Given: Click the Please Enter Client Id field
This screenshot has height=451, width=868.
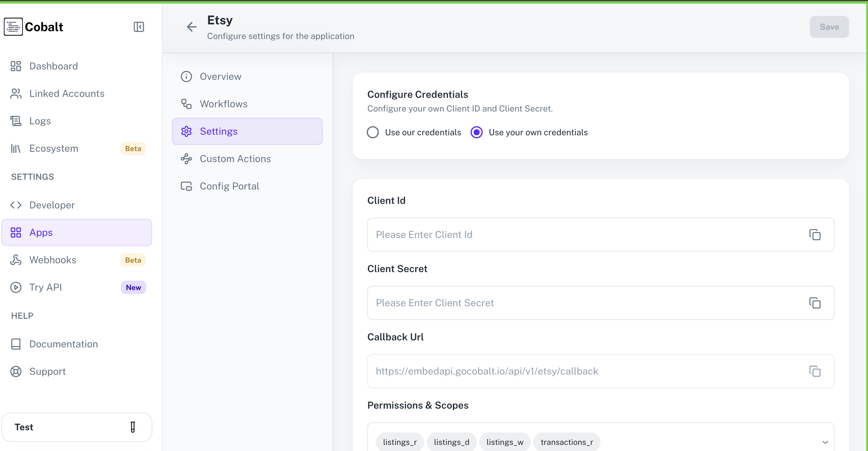Looking at the screenshot, I should tap(539, 235).
